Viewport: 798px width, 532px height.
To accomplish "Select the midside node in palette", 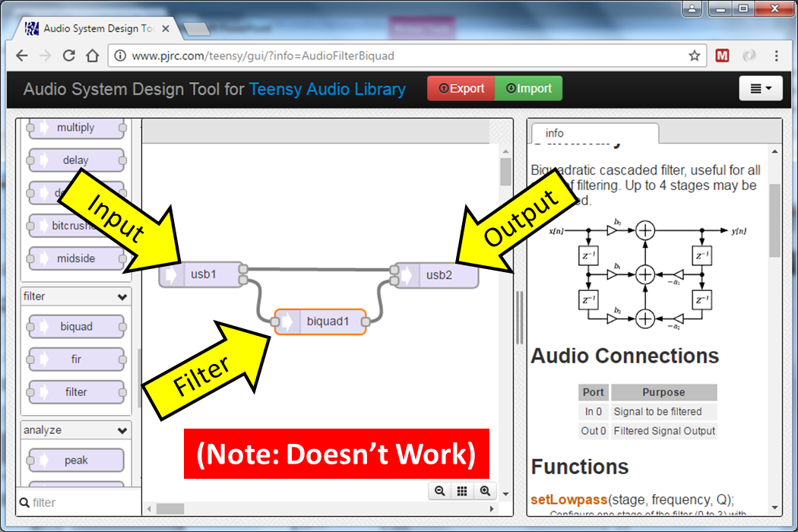I will (76, 258).
